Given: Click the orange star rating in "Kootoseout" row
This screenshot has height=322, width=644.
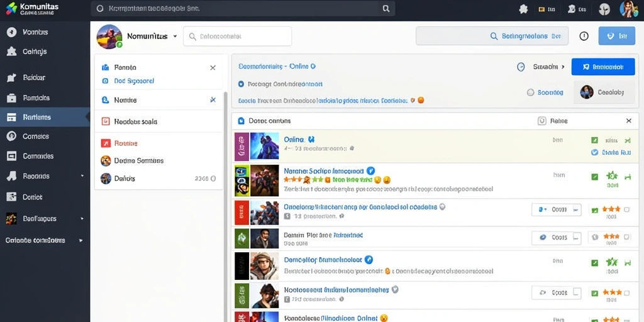Looking at the screenshot, I should [x=612, y=292].
